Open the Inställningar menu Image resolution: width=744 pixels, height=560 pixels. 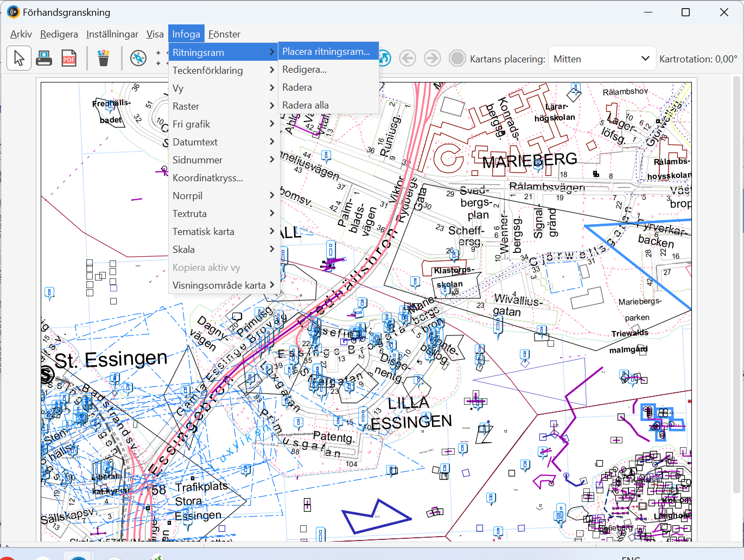coord(112,34)
